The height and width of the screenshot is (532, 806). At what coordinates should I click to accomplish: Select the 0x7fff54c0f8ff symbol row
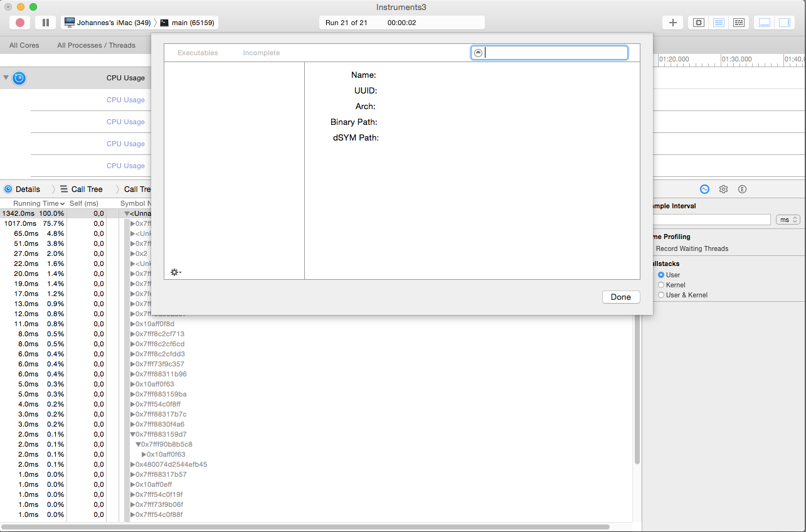(x=158, y=404)
